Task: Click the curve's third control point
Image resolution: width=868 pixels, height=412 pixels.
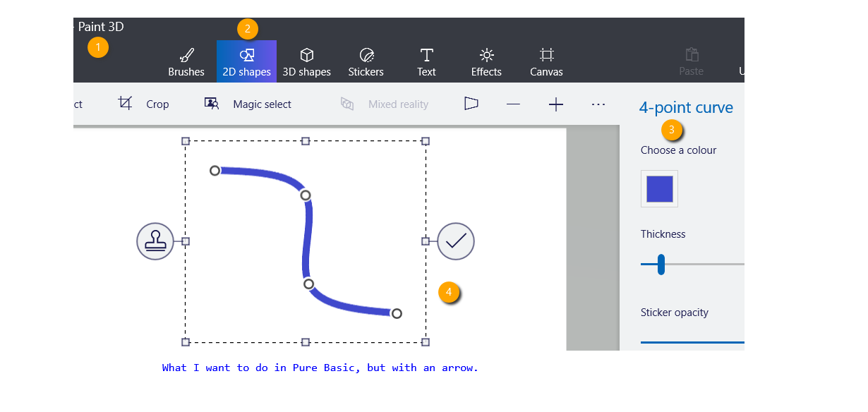Action: click(308, 284)
